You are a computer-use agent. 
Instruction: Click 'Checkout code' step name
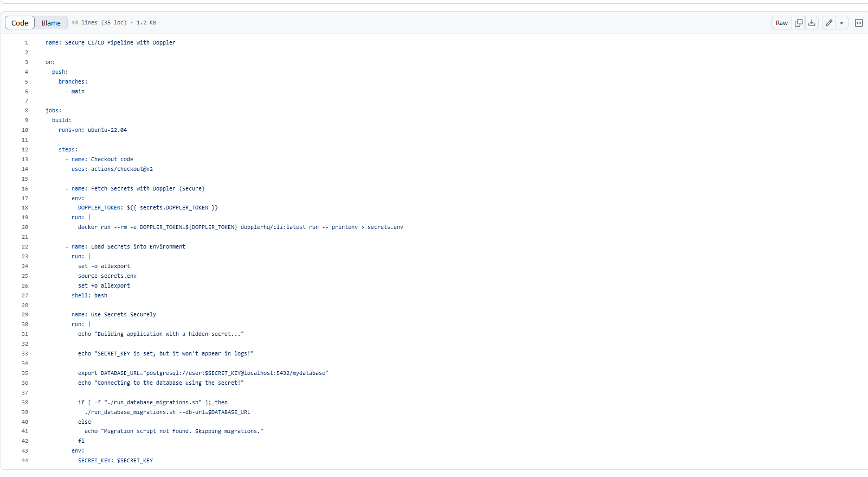click(112, 160)
